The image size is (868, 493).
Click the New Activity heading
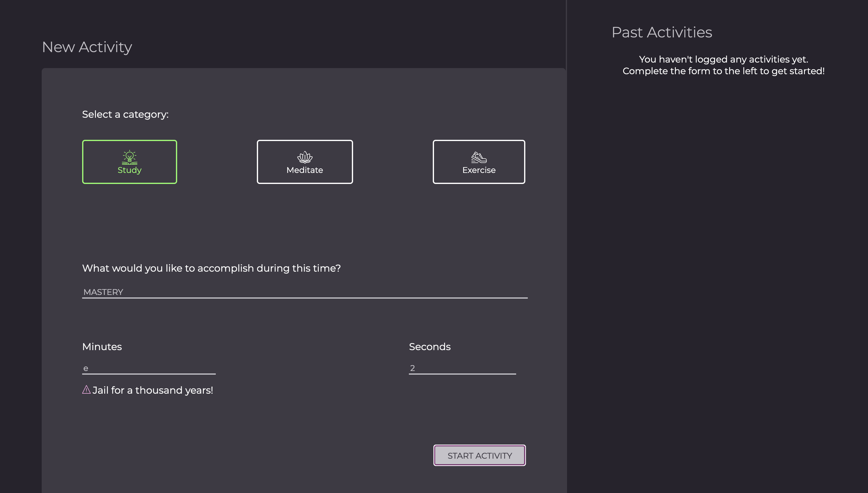(87, 47)
